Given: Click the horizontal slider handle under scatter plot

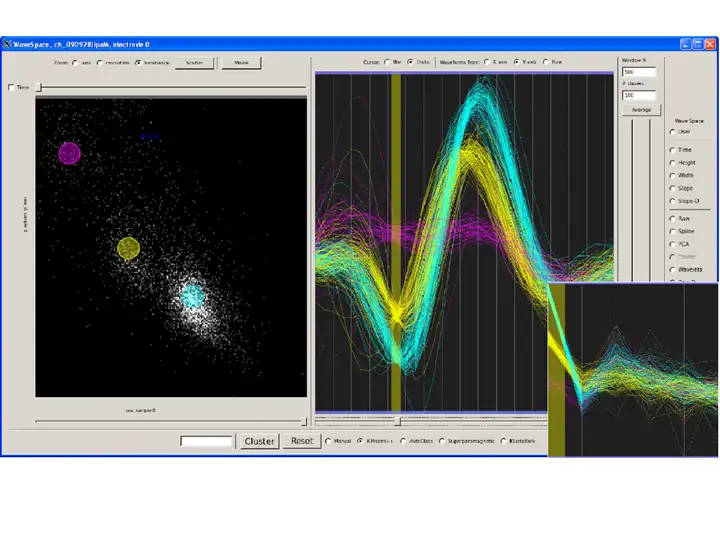Looking at the screenshot, I should coord(304,422).
